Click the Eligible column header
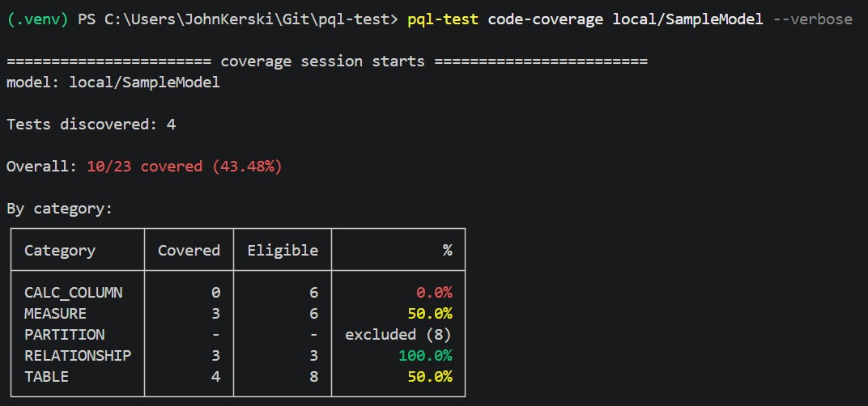The image size is (868, 406). pyautogui.click(x=283, y=250)
